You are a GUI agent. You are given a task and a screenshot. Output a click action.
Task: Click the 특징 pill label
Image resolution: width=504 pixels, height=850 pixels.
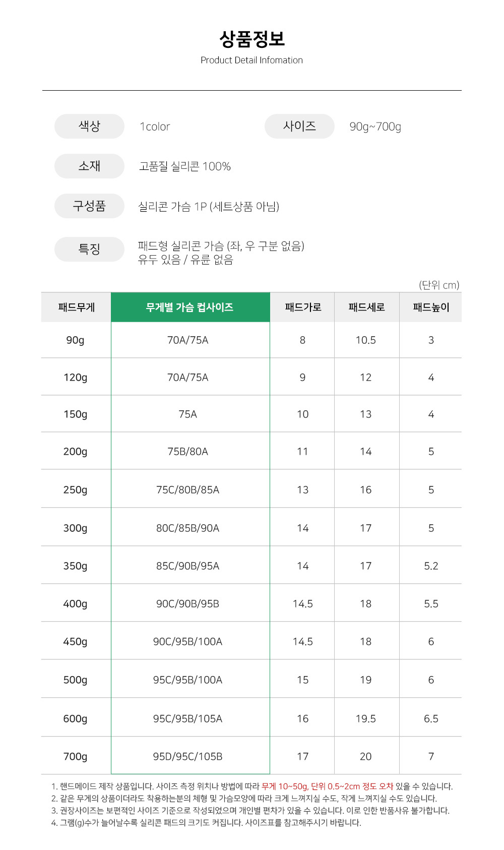89,249
